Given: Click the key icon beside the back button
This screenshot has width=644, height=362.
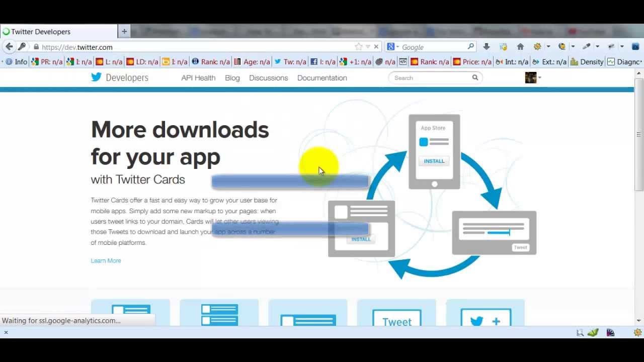Looking at the screenshot, I should 22,47.
